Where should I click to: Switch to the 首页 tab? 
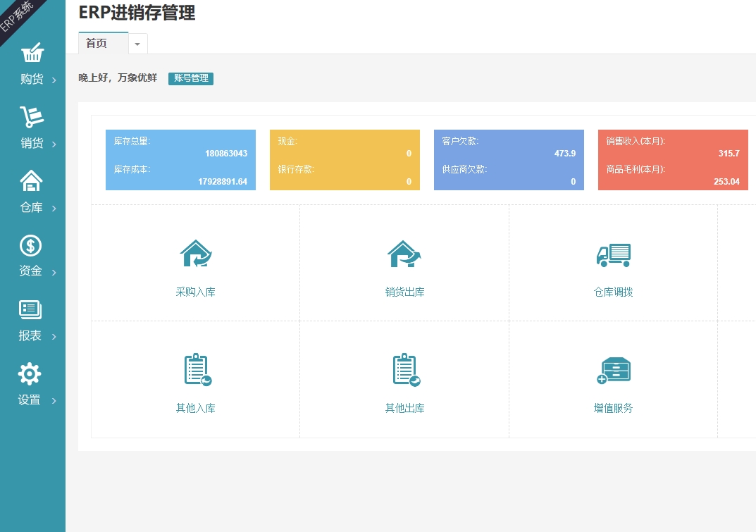[97, 44]
